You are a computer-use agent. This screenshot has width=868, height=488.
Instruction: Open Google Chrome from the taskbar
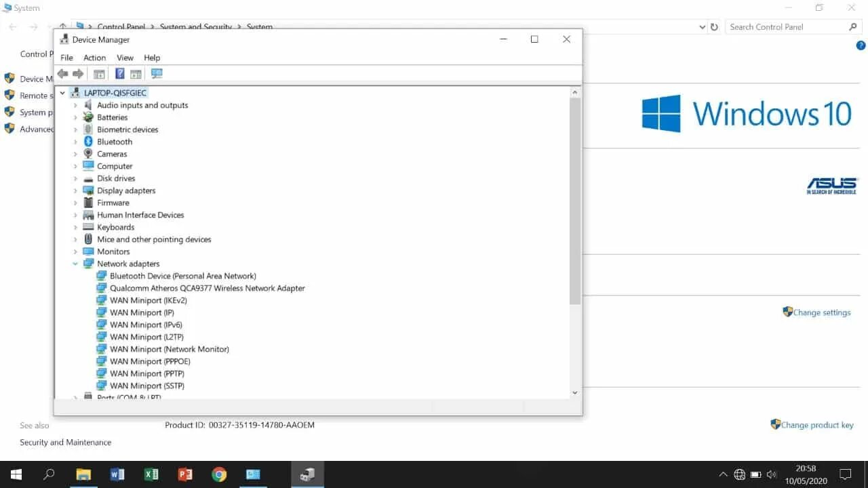[x=219, y=474]
